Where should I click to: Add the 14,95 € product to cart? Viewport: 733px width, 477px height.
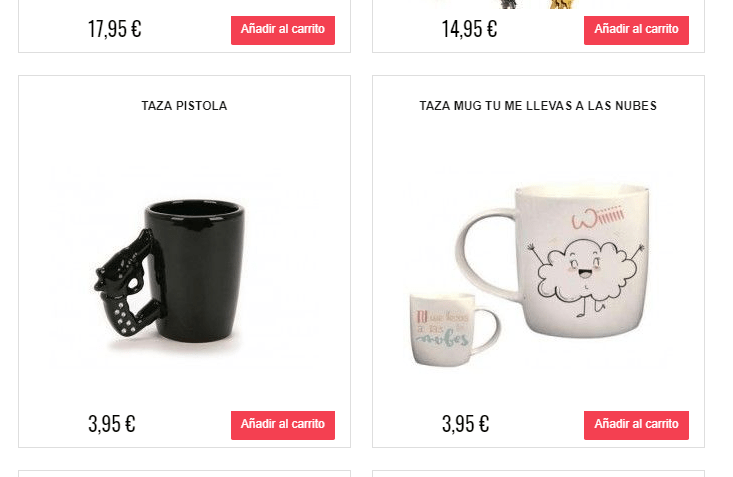pos(636,30)
